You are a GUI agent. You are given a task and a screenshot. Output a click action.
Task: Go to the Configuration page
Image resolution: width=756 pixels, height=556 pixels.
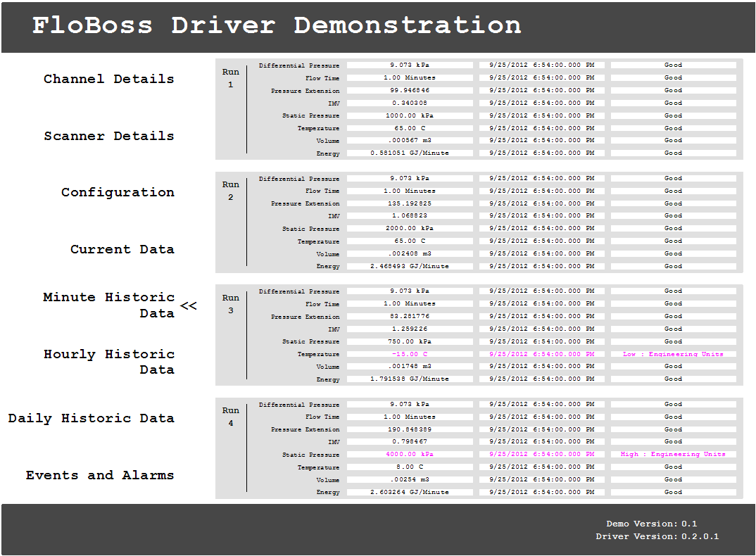point(118,192)
